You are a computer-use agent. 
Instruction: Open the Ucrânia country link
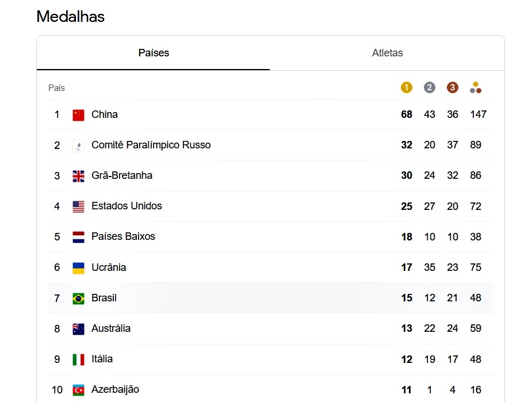[x=109, y=267]
